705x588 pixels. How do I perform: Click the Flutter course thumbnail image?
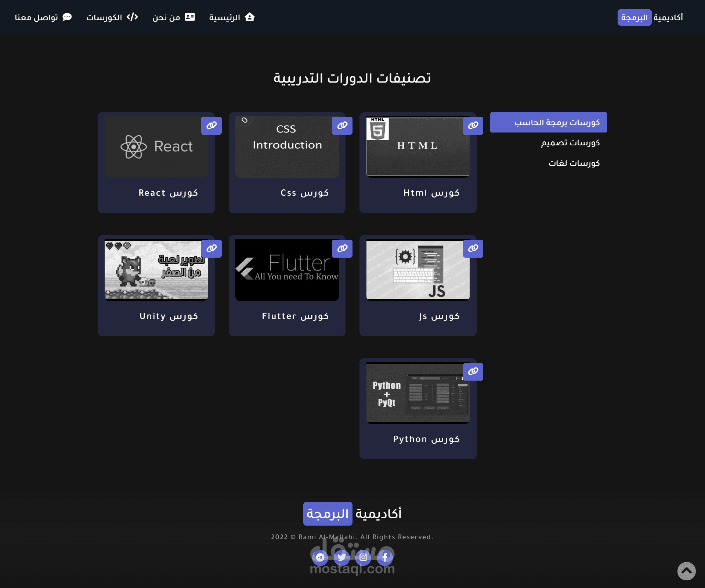click(287, 270)
